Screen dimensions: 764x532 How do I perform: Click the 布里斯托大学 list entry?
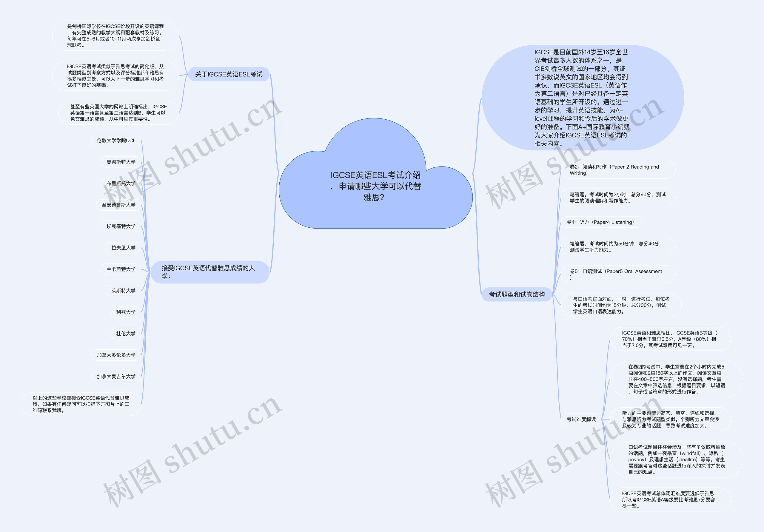(114, 187)
